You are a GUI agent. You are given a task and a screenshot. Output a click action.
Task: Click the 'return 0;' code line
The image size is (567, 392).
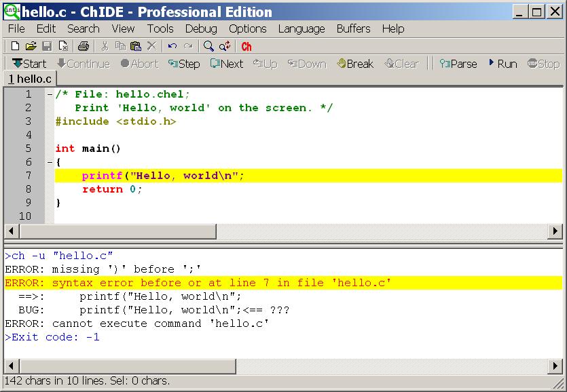pyautogui.click(x=112, y=189)
